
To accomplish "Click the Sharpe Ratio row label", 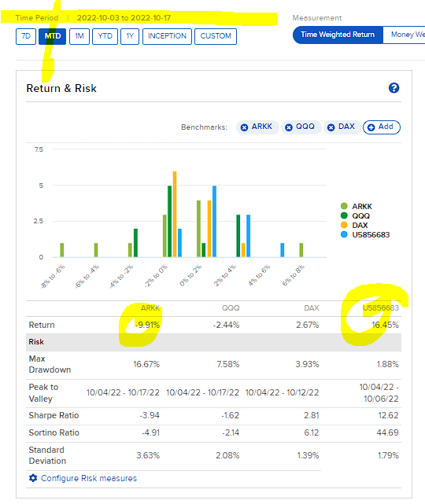I will [54, 415].
